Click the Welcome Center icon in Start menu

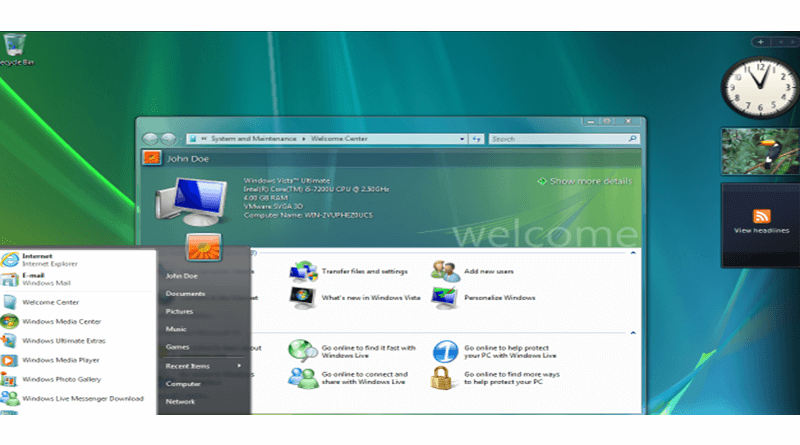(x=10, y=302)
